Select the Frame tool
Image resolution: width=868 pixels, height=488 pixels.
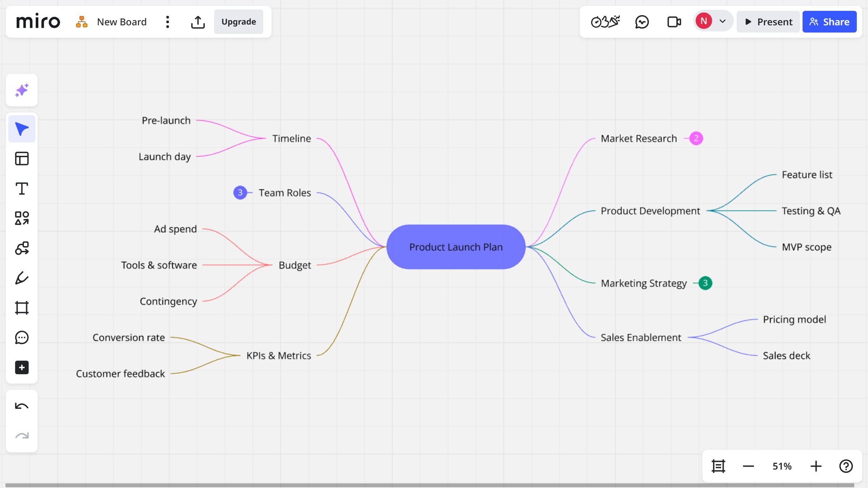coord(22,308)
